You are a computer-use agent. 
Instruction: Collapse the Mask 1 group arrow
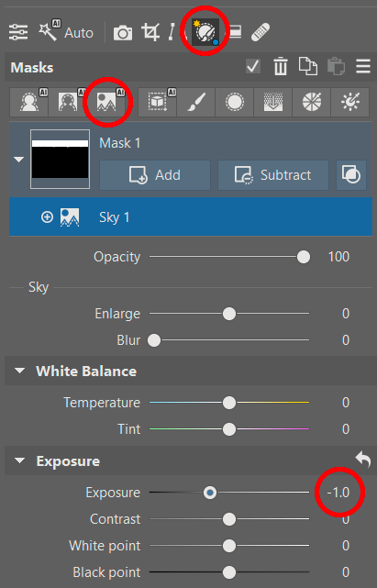click(18, 160)
